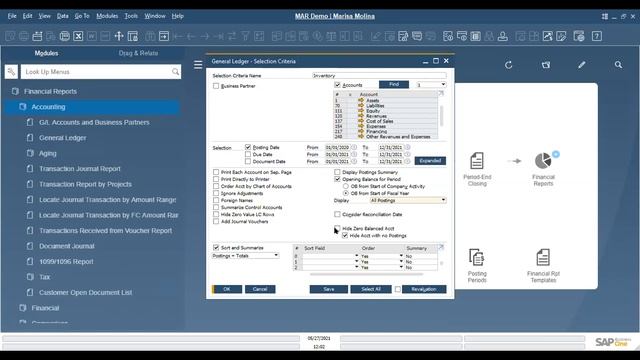Open the Display All Postings dropdown

[x=443, y=200]
